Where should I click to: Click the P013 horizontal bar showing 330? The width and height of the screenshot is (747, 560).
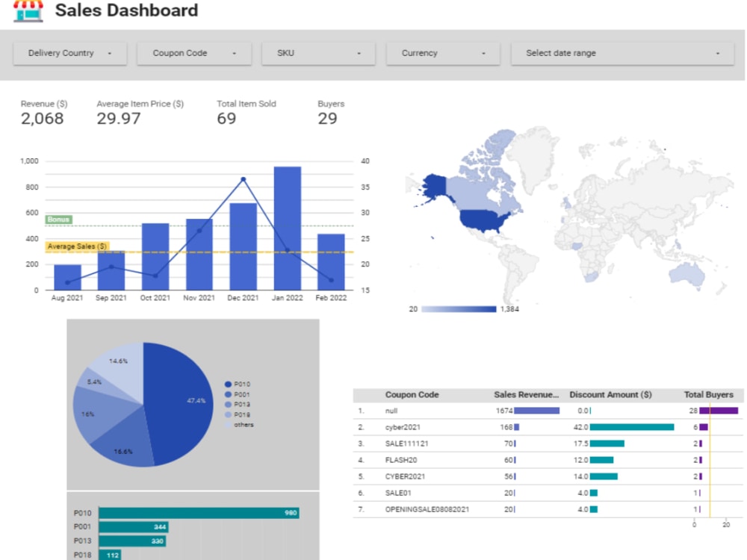tap(132, 541)
